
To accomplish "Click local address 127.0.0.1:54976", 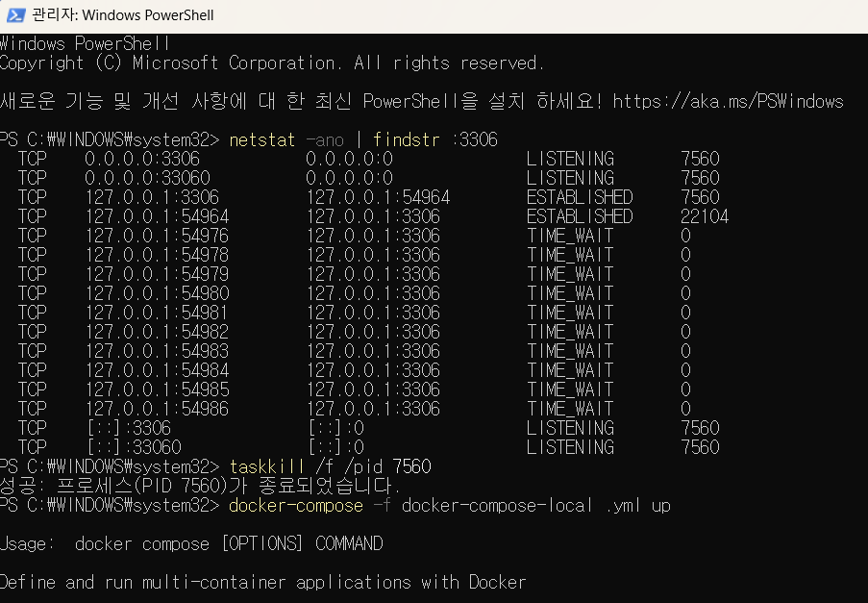I will click(x=157, y=236).
